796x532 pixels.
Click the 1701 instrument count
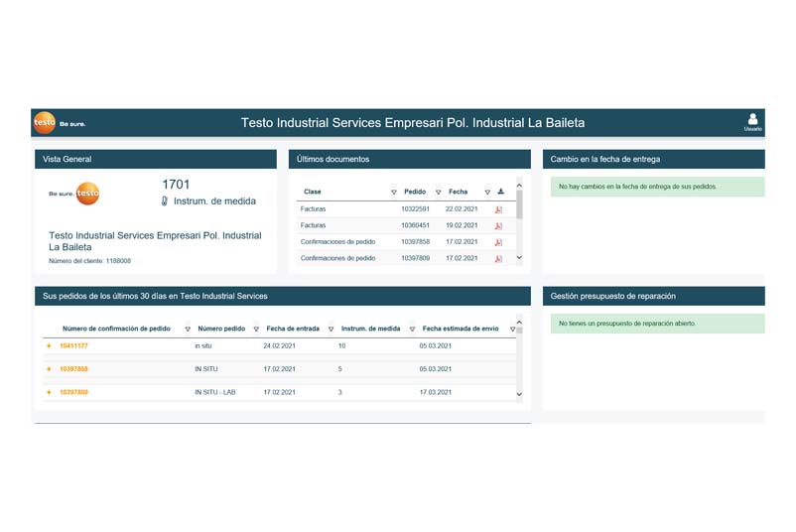[x=176, y=185]
